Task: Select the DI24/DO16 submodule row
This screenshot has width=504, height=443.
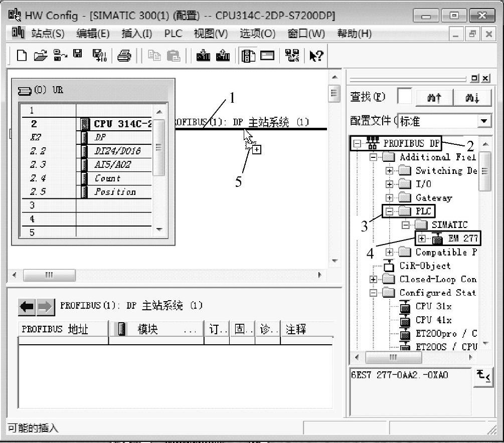Action: click(x=86, y=151)
